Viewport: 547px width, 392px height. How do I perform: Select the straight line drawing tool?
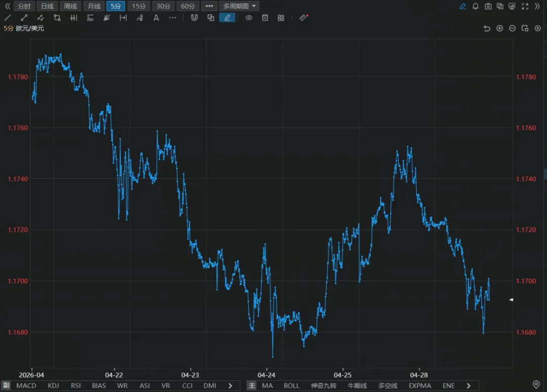(x=8, y=18)
